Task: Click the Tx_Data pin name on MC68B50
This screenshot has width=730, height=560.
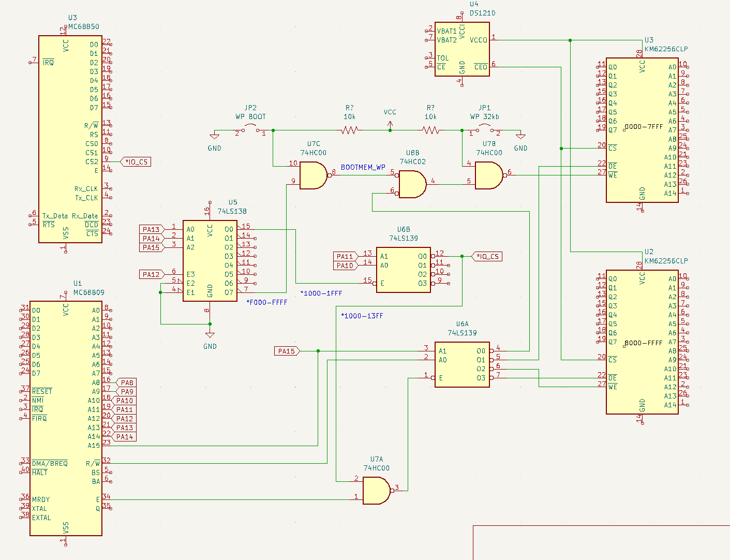Action: pyautogui.click(x=55, y=216)
